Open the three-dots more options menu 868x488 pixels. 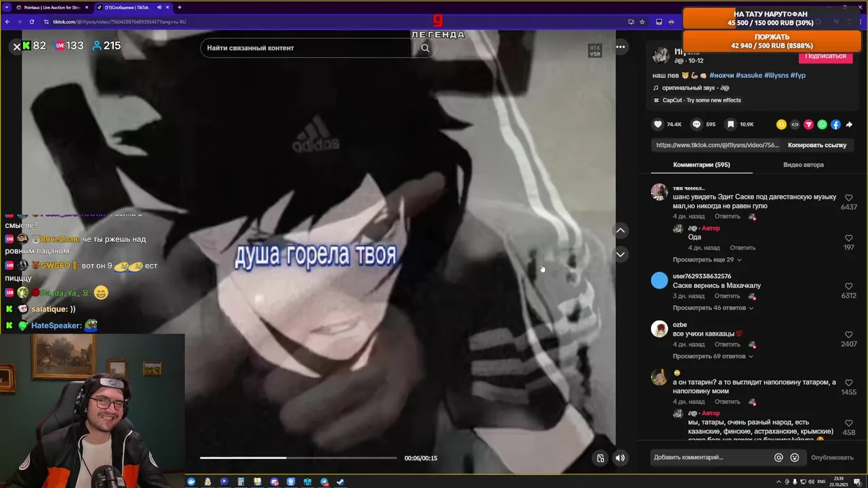[x=620, y=47]
